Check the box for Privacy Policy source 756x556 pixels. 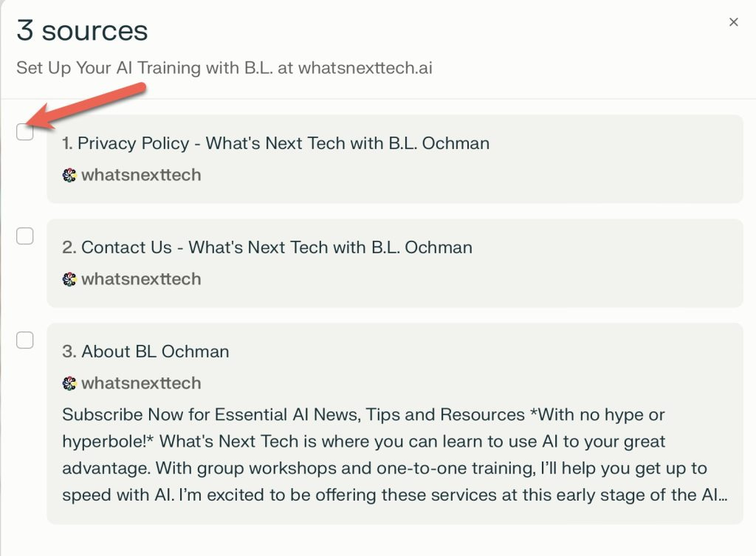(x=24, y=131)
